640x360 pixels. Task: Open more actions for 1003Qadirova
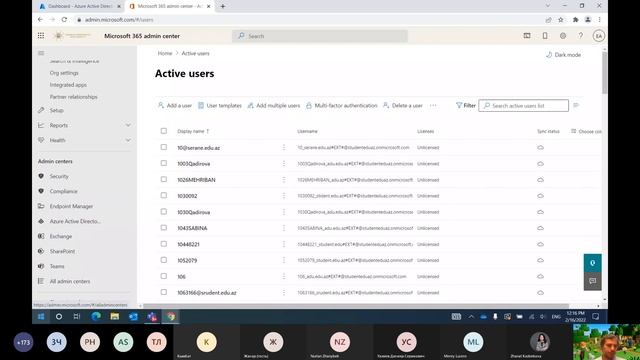pyautogui.click(x=284, y=163)
